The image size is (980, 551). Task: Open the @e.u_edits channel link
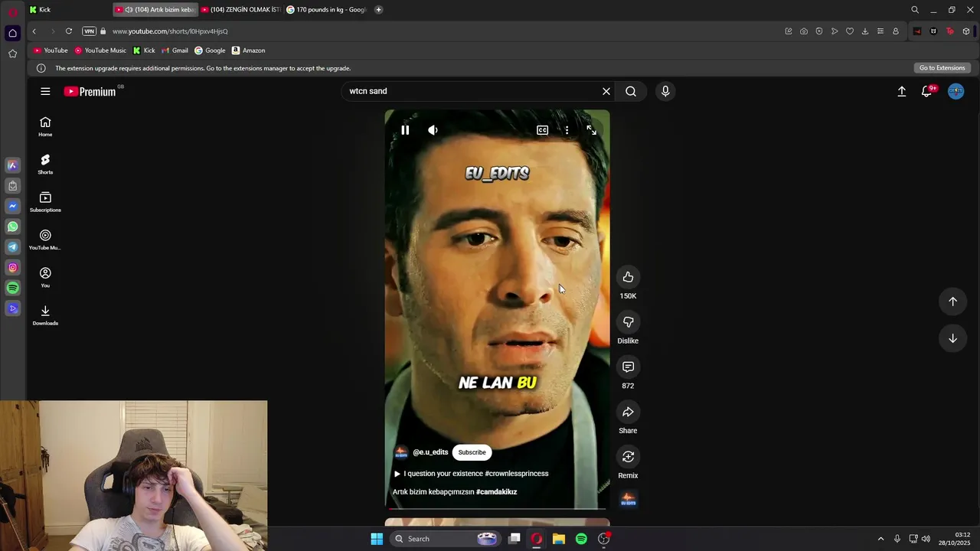click(430, 452)
